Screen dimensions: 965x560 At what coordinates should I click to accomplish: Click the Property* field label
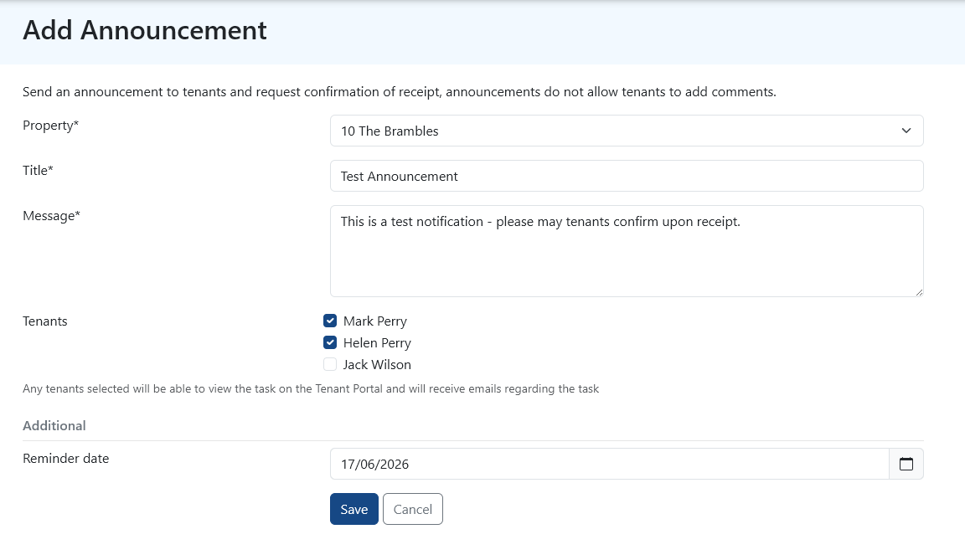(50, 126)
